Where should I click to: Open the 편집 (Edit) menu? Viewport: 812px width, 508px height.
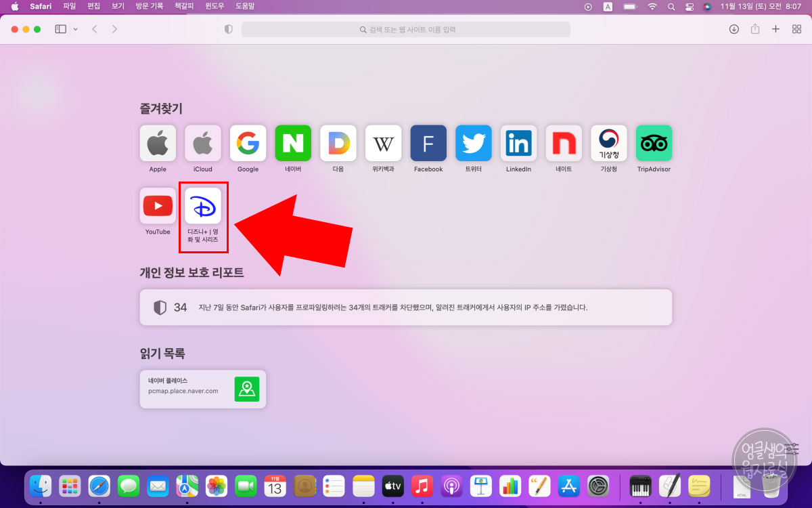coord(94,6)
